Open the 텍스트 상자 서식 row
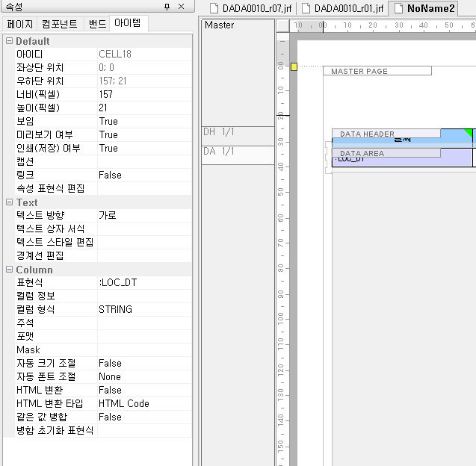The image size is (476, 466). click(x=103, y=229)
